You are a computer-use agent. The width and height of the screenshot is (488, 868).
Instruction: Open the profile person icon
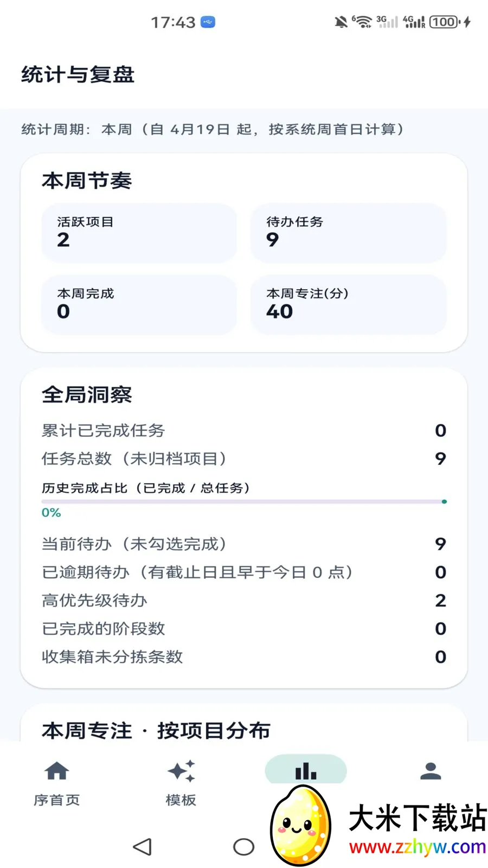431,771
